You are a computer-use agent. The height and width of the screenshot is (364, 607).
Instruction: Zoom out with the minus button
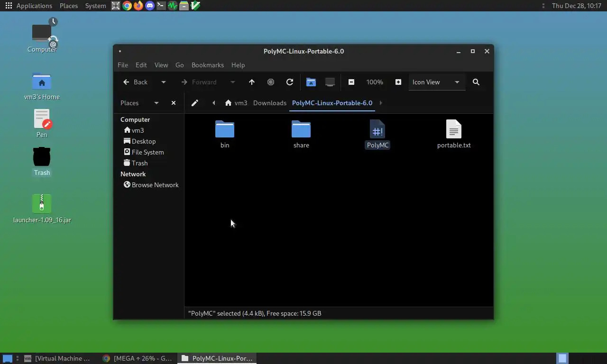point(351,82)
